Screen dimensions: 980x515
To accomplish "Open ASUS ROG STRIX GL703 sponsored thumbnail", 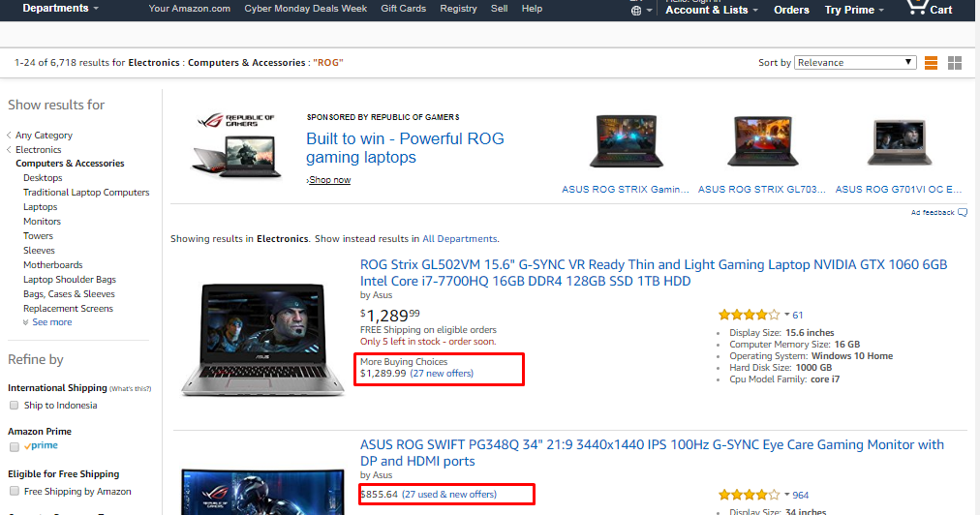I will pos(762,141).
